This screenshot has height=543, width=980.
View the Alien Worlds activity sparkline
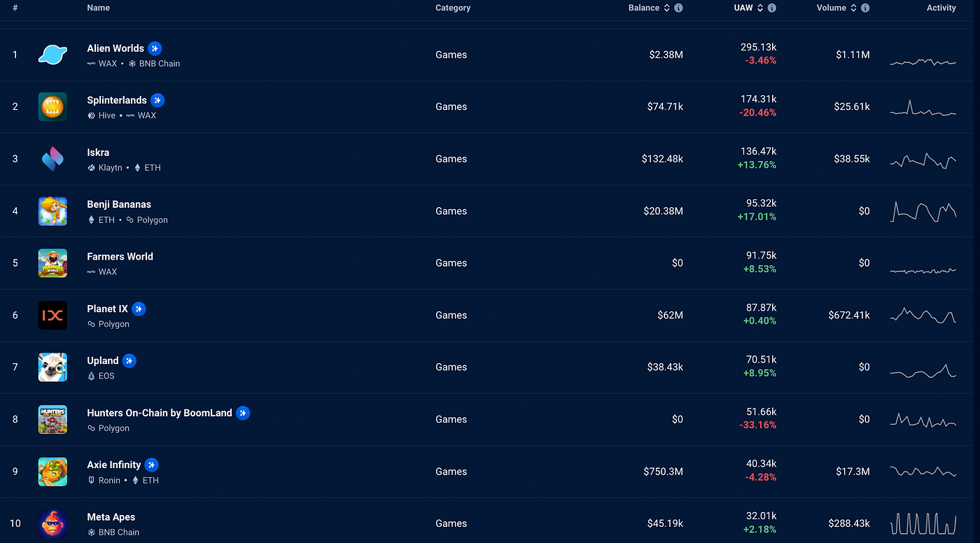coord(923,62)
